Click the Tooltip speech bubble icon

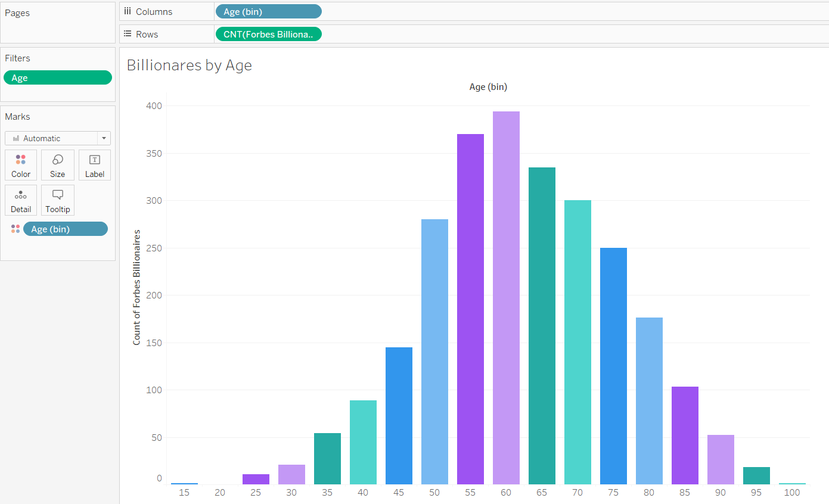(x=58, y=195)
